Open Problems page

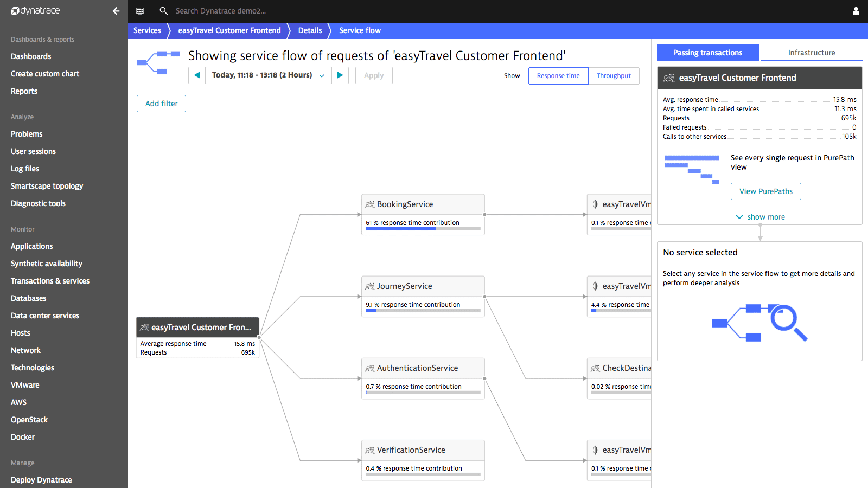tap(27, 134)
